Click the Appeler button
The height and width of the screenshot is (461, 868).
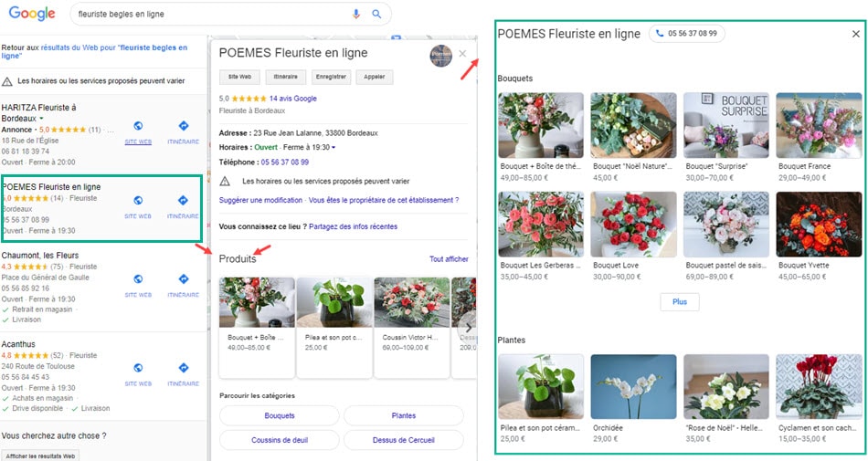pyautogui.click(x=375, y=77)
